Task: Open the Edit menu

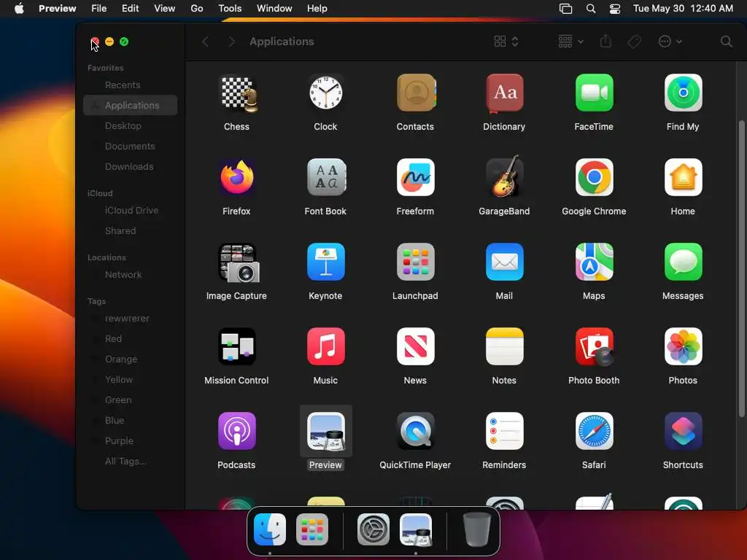Action: pos(130,8)
